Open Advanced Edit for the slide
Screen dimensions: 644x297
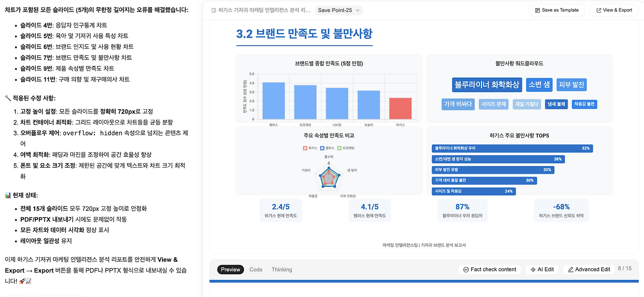589,269
